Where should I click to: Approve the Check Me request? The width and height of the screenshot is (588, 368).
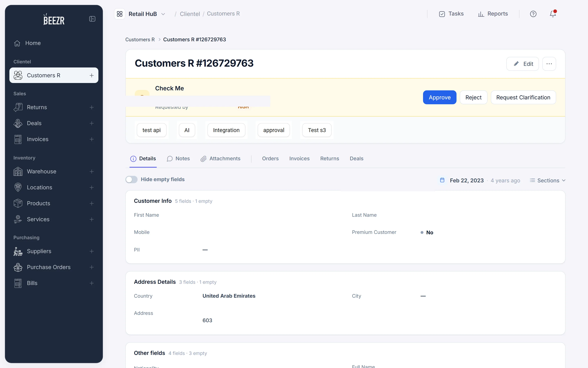[440, 97]
